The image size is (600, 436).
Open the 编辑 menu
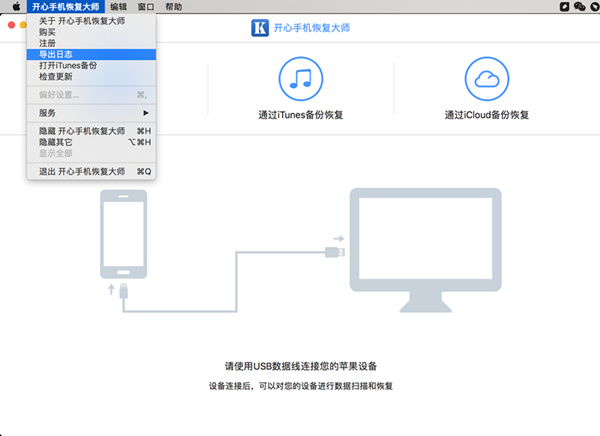118,7
